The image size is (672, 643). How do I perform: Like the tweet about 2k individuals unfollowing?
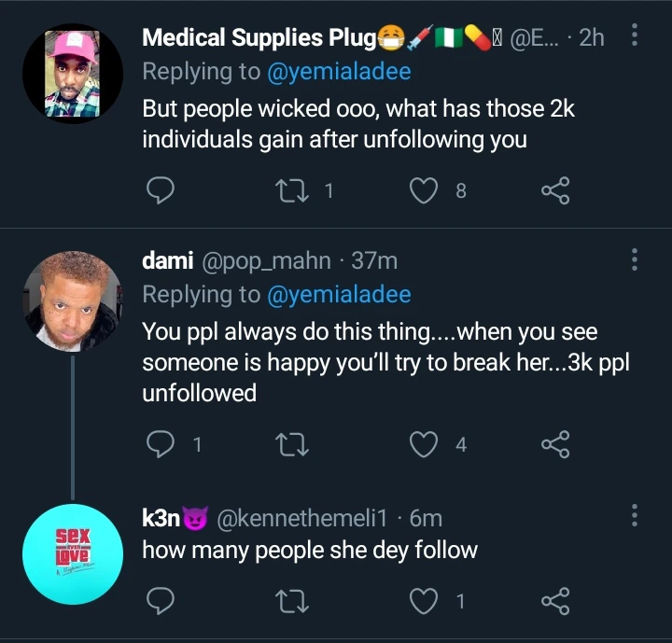[425, 191]
